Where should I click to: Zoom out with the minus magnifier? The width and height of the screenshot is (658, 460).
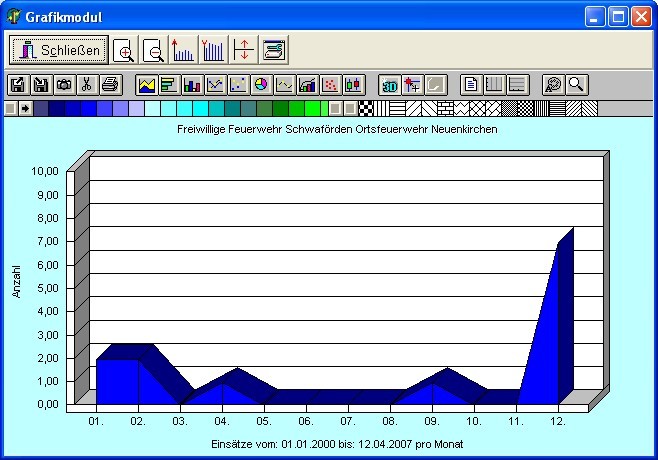click(x=154, y=50)
